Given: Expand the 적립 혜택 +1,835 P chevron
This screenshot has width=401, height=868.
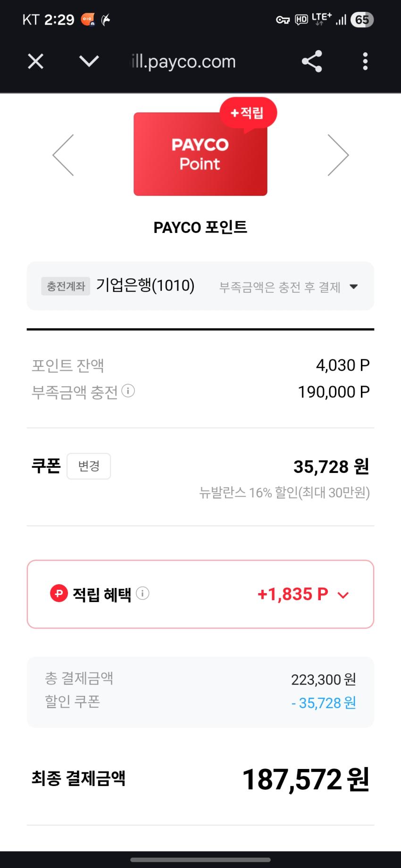Looking at the screenshot, I should (x=343, y=595).
